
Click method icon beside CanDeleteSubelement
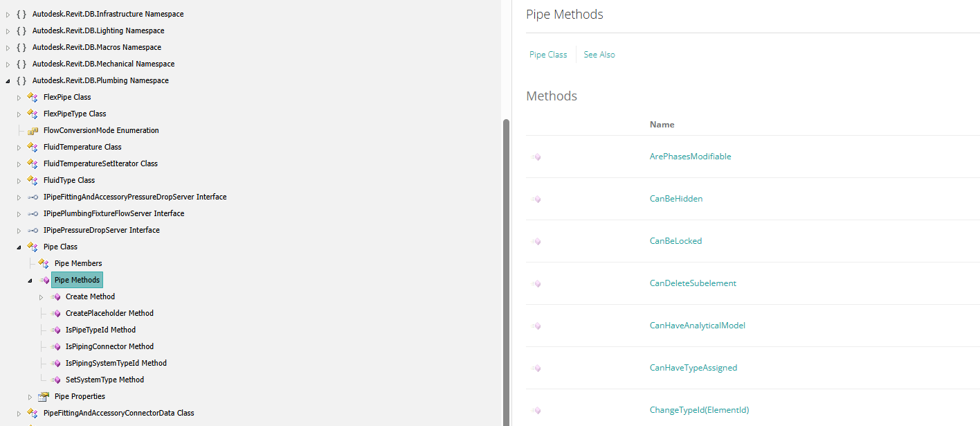point(536,284)
